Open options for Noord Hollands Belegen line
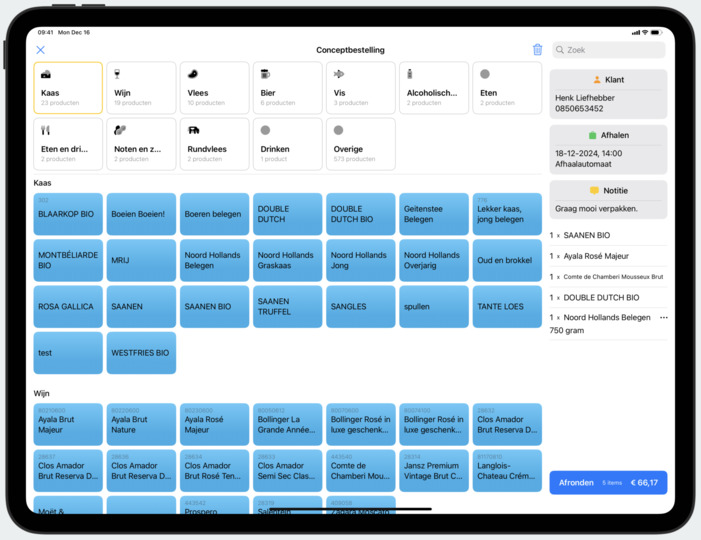The height and width of the screenshot is (540, 701). click(x=663, y=318)
